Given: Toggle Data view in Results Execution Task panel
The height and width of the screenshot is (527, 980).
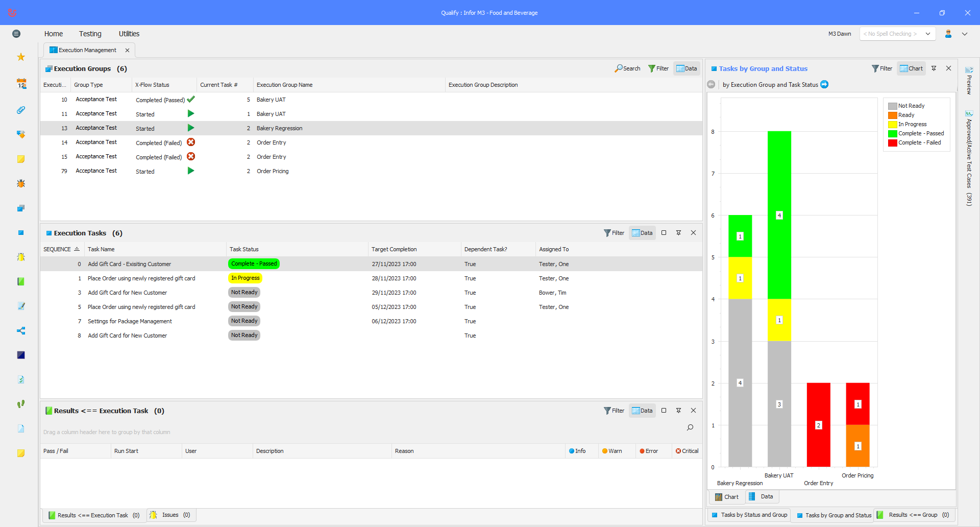Looking at the screenshot, I should [x=642, y=411].
